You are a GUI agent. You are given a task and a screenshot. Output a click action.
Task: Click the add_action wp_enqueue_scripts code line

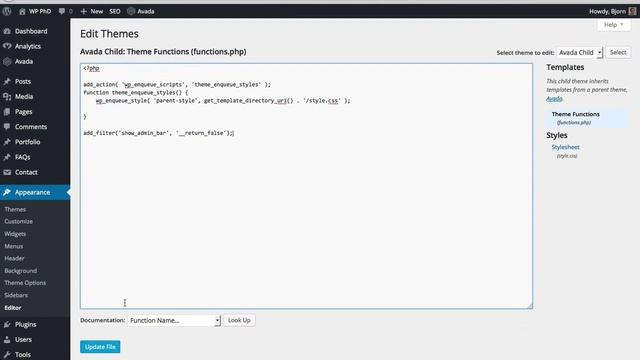tap(177, 84)
